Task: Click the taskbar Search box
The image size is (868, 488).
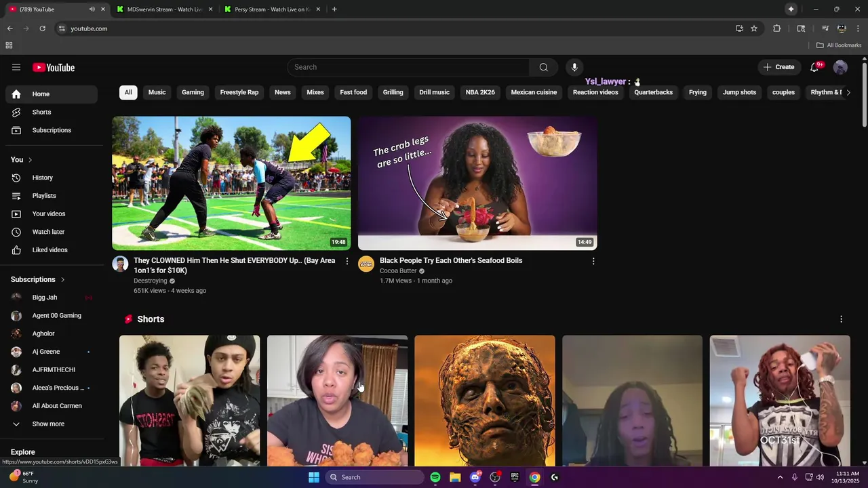Action: coord(374,477)
